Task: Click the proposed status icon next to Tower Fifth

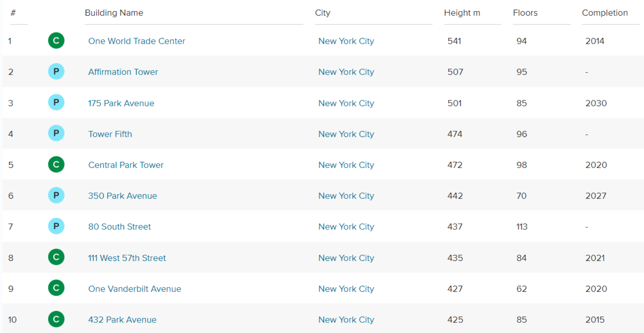Action: tap(56, 134)
